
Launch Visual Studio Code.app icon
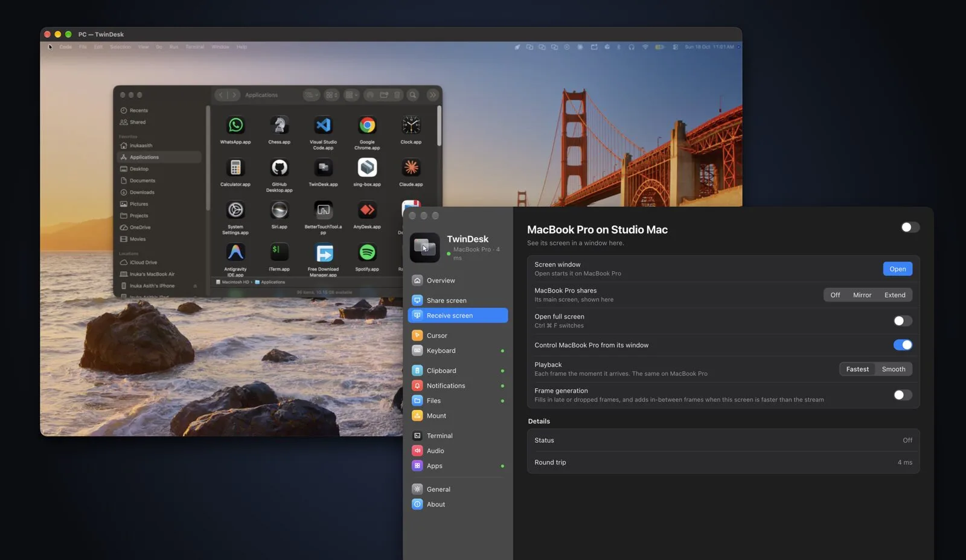[x=323, y=126]
